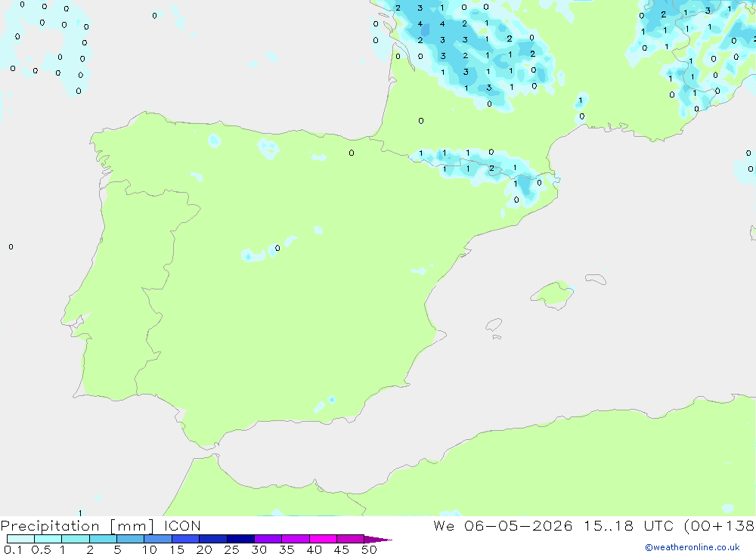Viewport: 756px width, 554px height.
Task: Click the over-50 mm arrow at the end of the legend
Action: point(377,540)
